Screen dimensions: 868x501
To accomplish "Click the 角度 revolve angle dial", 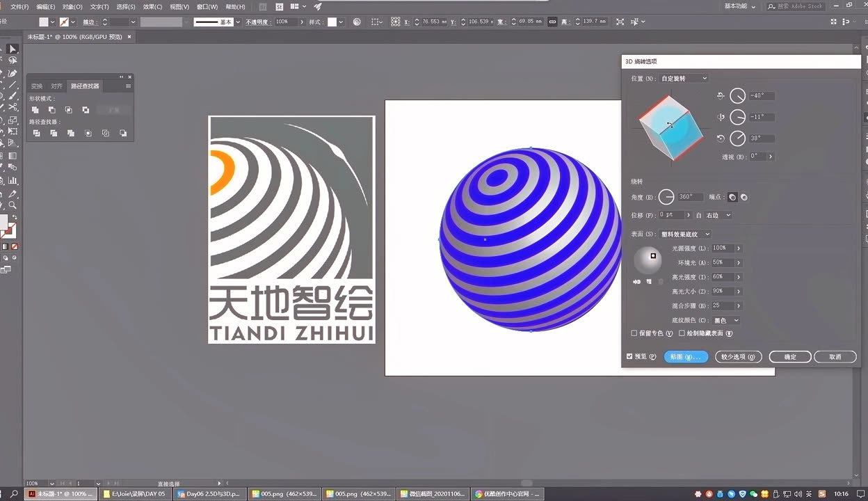I will (666, 197).
